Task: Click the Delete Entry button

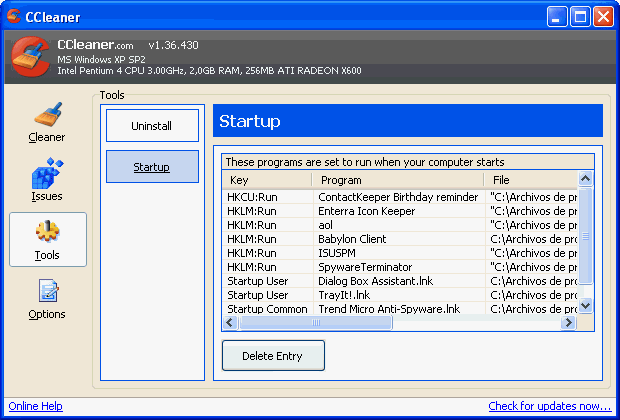Action: [x=273, y=356]
